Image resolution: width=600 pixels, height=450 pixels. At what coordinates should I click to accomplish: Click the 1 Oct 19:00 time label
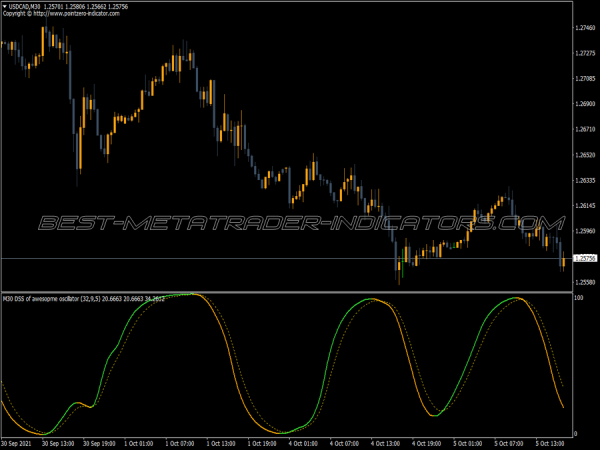[262, 443]
